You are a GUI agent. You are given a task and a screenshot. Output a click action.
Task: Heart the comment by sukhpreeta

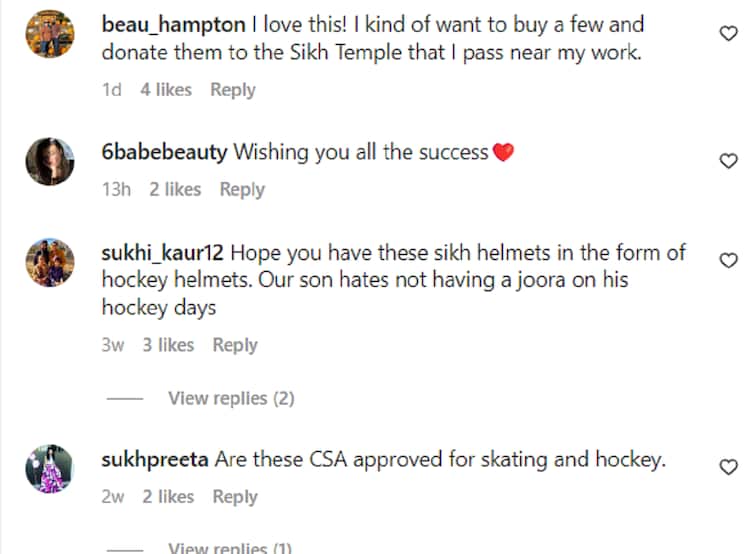(729, 466)
